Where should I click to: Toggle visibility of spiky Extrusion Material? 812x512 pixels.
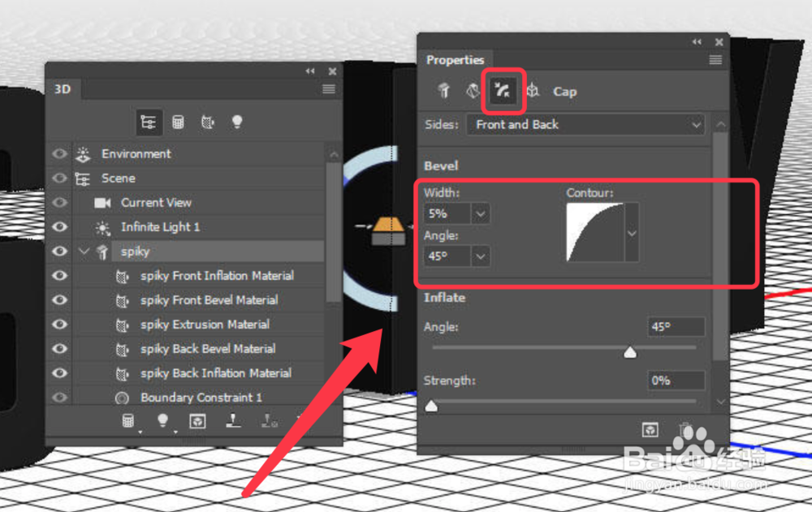point(59,325)
